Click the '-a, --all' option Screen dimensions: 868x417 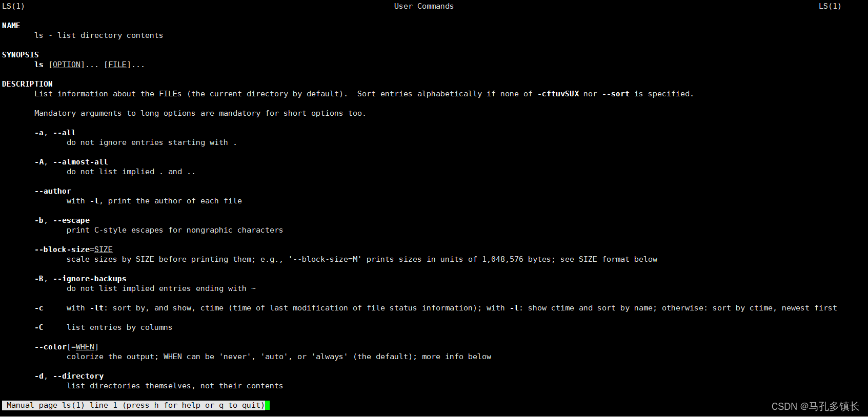coord(55,133)
